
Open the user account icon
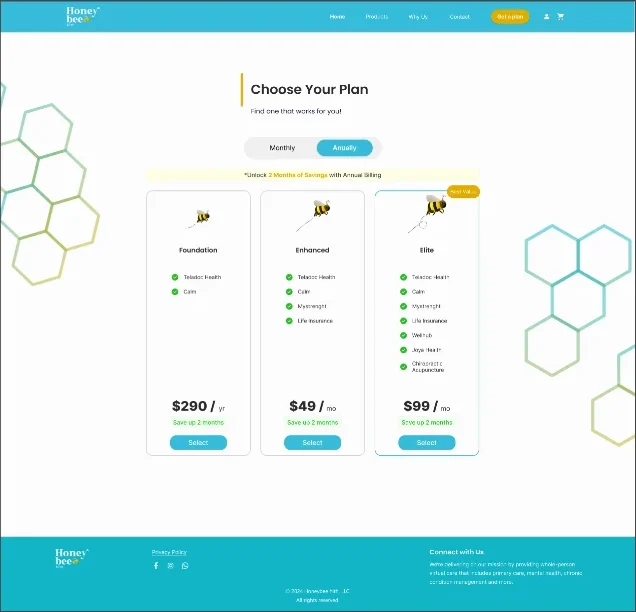click(546, 17)
